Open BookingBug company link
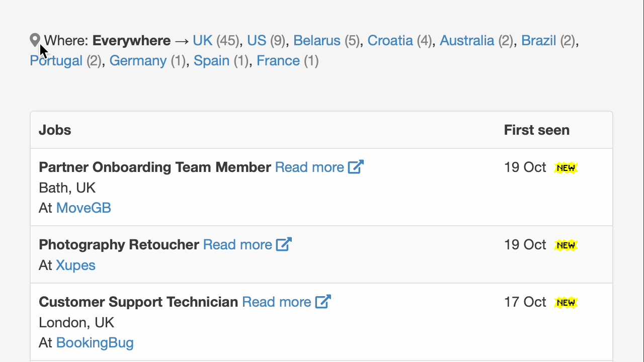This screenshot has height=362, width=644. click(95, 342)
